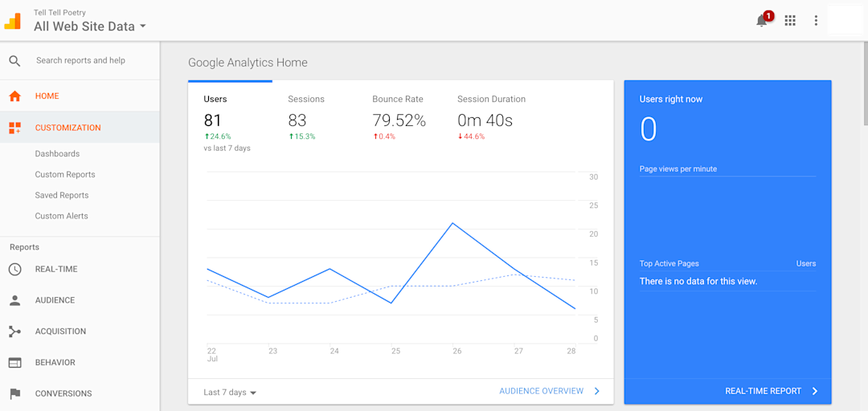Open the notifications bell icon

[x=762, y=20]
